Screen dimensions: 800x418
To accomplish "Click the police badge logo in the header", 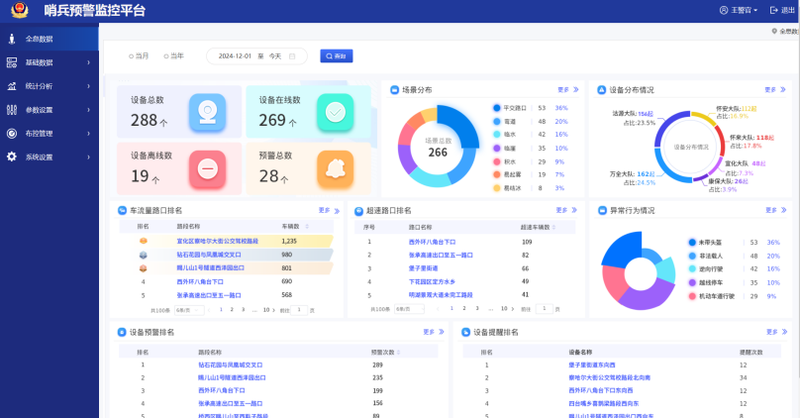I will (x=19, y=10).
